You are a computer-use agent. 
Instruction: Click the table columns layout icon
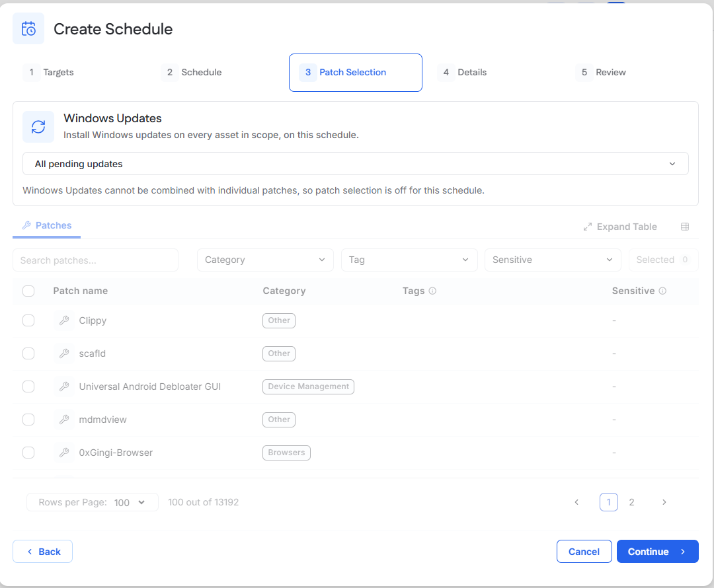pos(684,227)
